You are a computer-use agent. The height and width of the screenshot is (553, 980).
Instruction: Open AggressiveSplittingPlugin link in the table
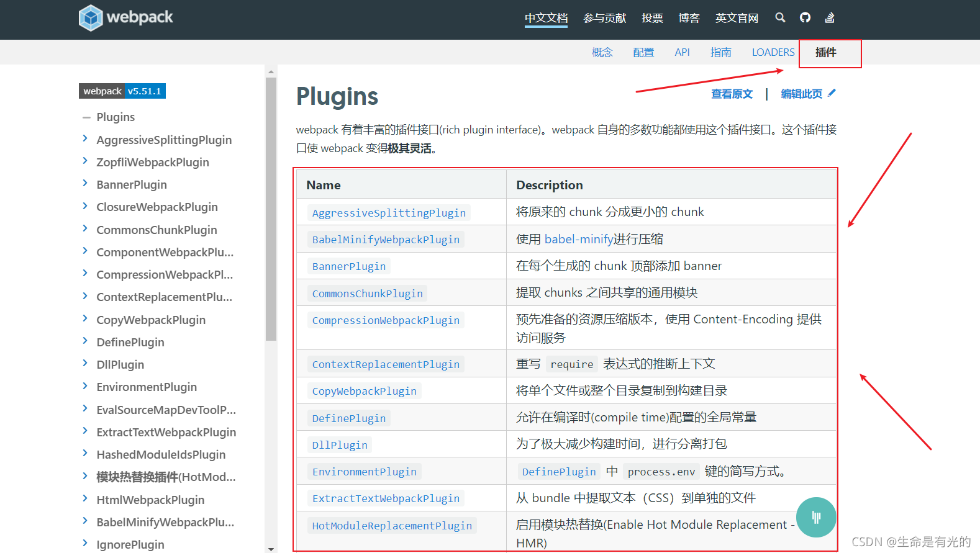click(389, 213)
